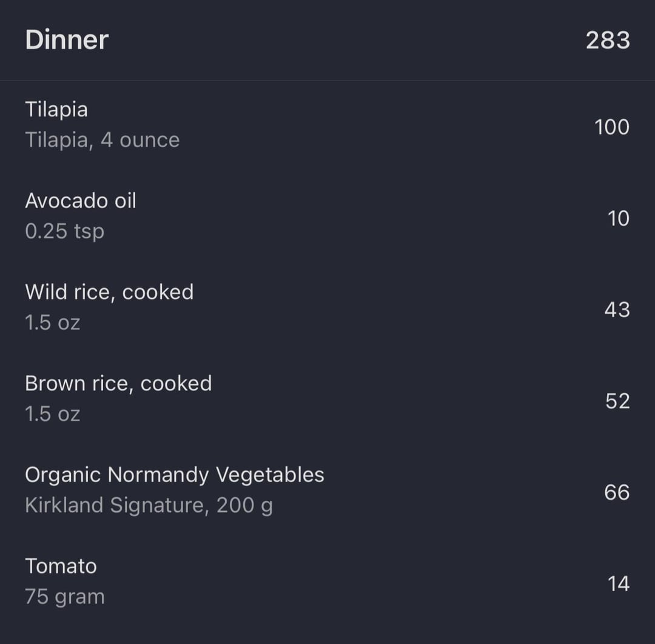
Task: Select the 75 gram serving text
Action: pyautogui.click(x=65, y=597)
